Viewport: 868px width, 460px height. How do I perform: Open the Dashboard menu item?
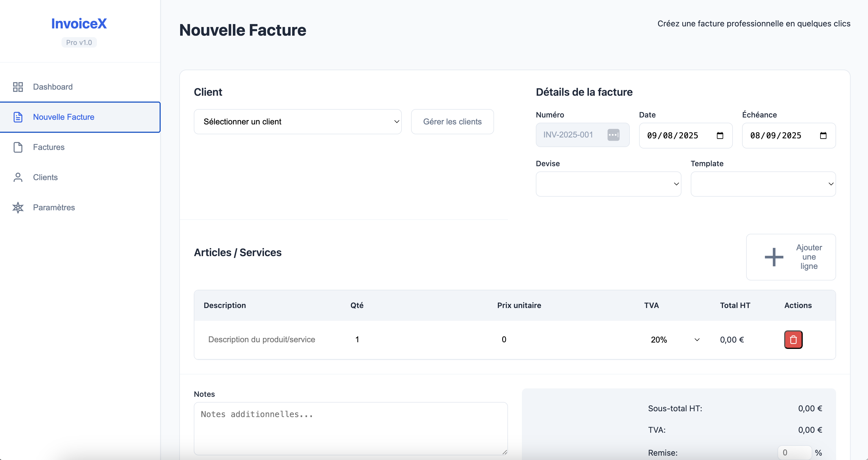coord(80,87)
